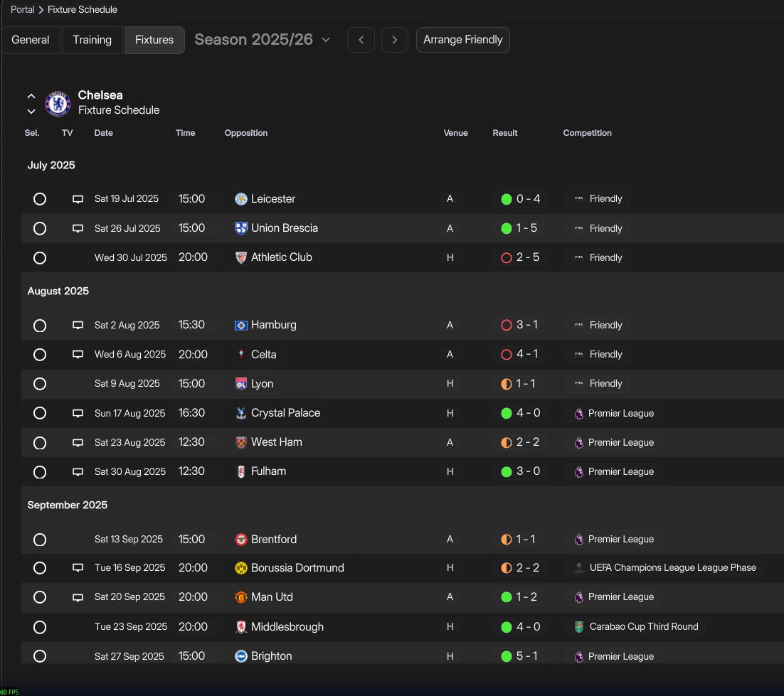Image resolution: width=784 pixels, height=696 pixels.
Task: Switch to the Fixtures tab
Action: pos(154,40)
